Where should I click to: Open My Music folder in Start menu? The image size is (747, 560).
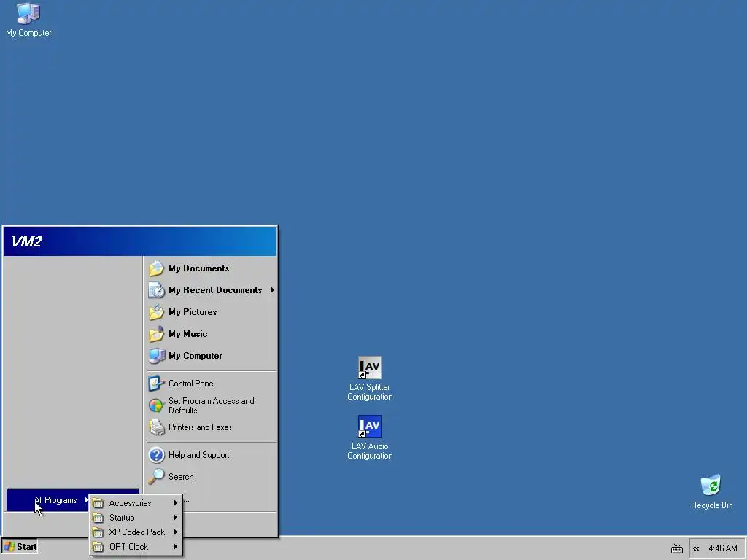[211, 334]
